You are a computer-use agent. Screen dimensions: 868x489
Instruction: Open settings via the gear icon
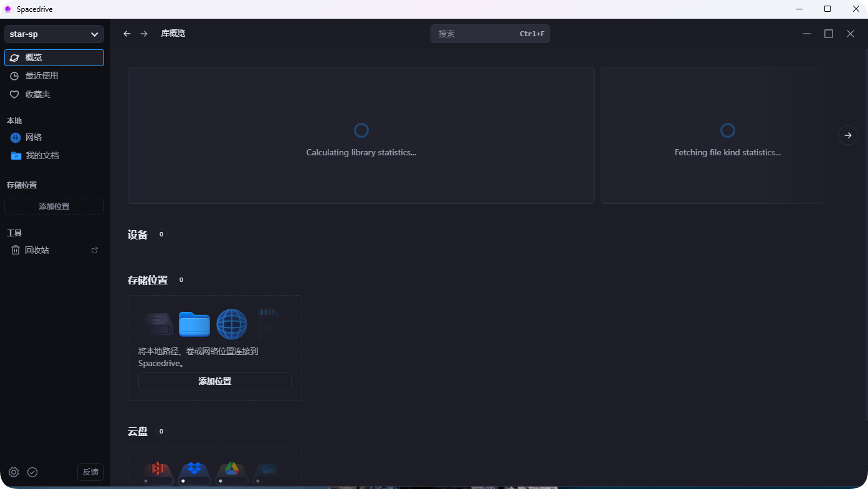point(14,472)
